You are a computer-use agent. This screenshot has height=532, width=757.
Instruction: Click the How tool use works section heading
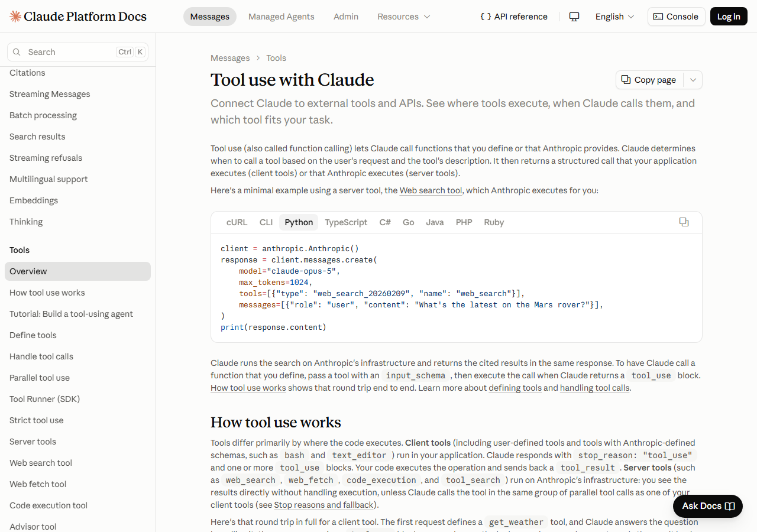point(276,423)
